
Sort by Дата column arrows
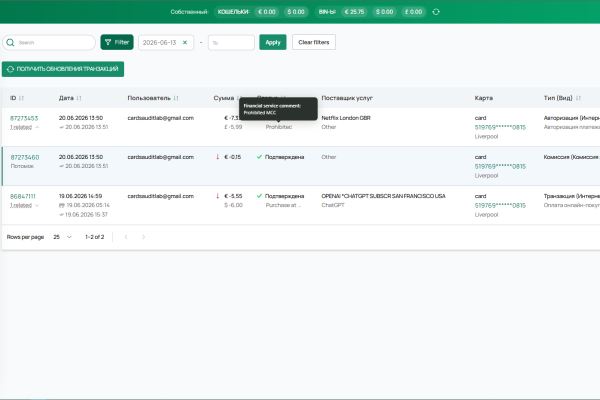point(79,98)
